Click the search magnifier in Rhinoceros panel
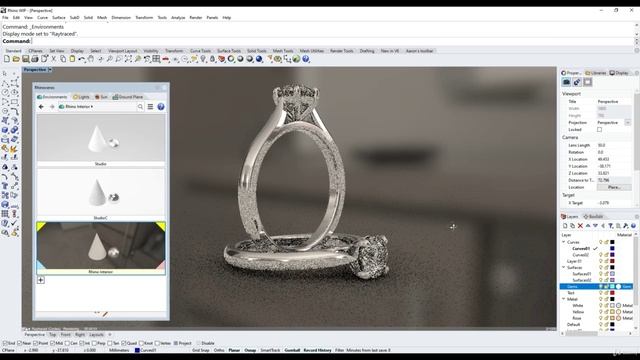 [x=140, y=107]
